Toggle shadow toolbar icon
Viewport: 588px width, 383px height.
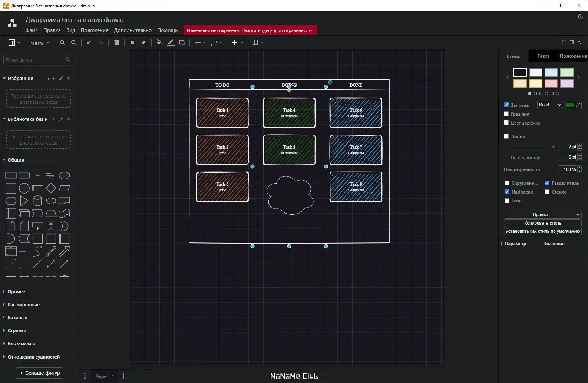click(182, 43)
